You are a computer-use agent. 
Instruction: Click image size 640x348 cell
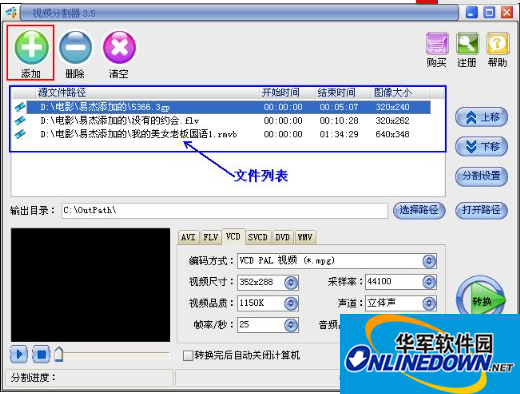pos(392,134)
